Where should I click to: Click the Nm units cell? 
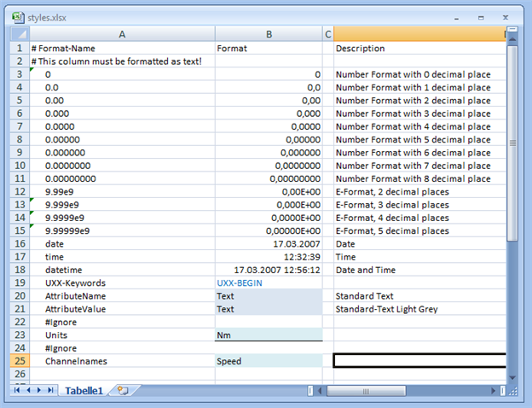[x=269, y=335]
